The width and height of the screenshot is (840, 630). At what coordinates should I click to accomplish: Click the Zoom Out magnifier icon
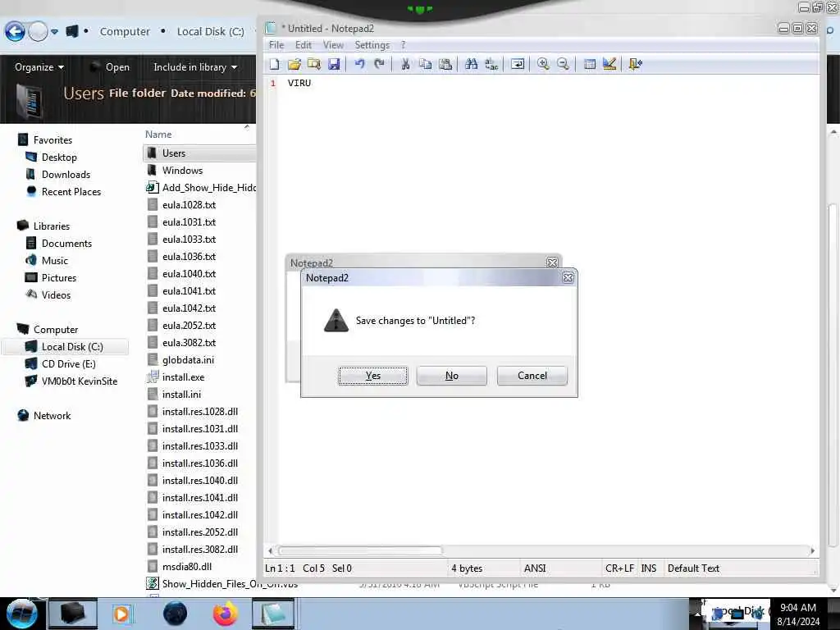click(x=563, y=64)
